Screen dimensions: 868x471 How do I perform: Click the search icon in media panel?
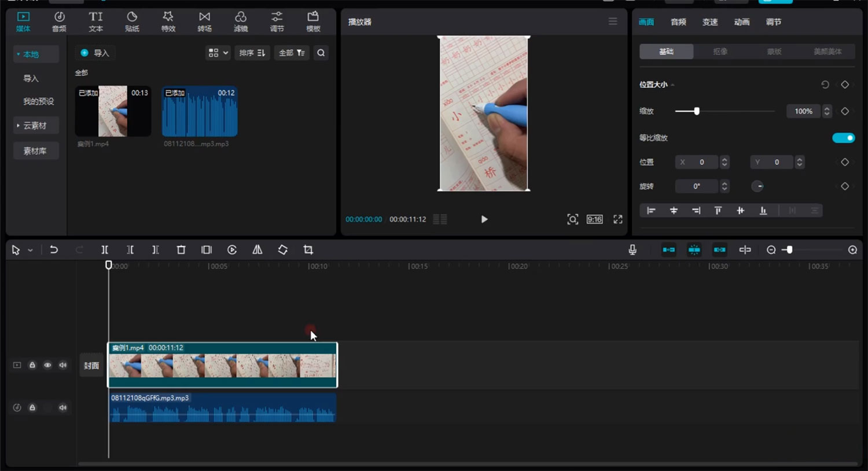coord(321,53)
